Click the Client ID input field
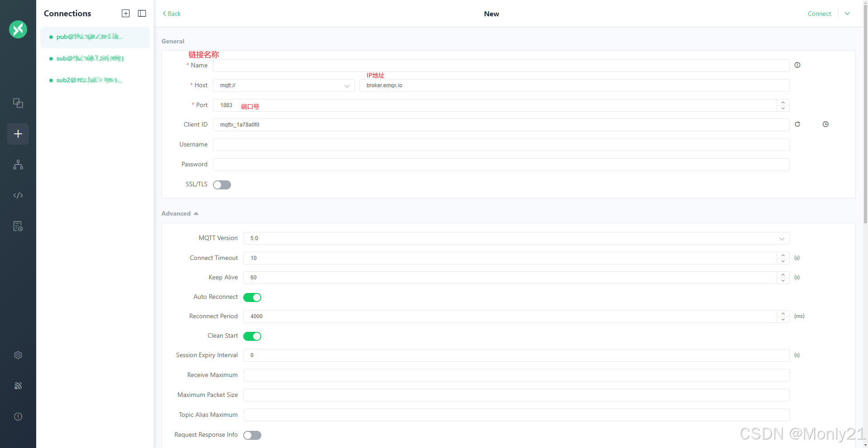 pos(501,125)
